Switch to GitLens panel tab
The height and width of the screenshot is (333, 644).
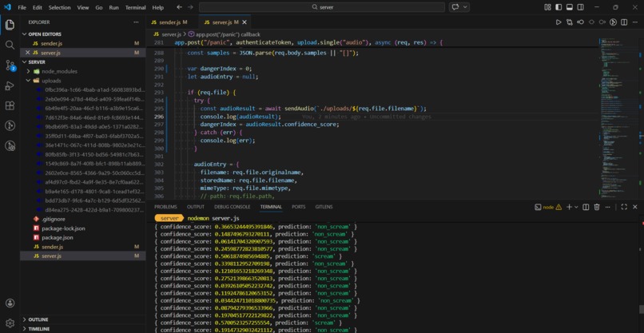click(324, 207)
